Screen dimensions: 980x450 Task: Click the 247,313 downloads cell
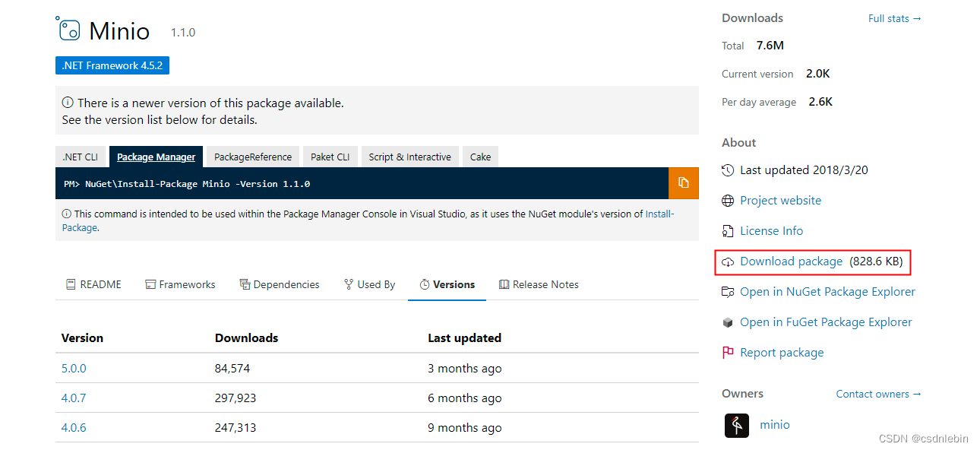[236, 427]
